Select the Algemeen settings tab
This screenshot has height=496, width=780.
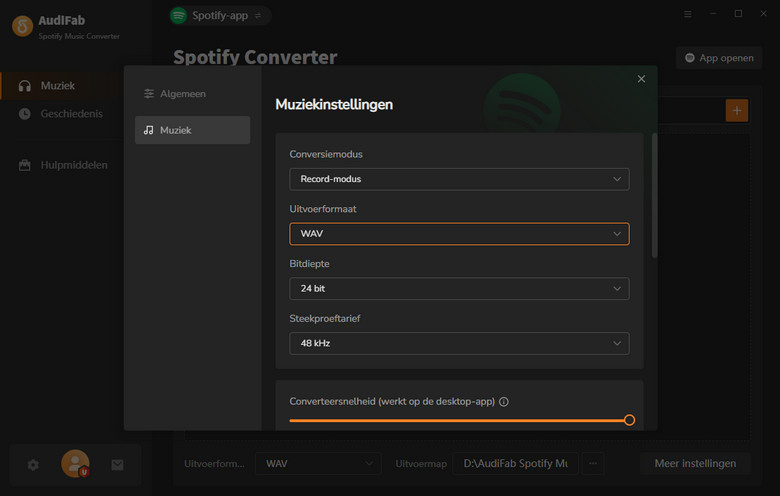[x=192, y=93]
